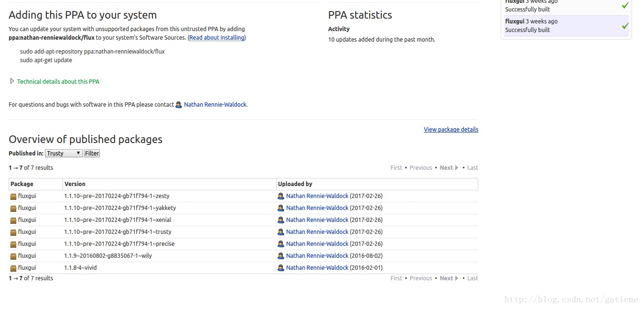
Task: Click Last in the top pagination
Action: pos(472,168)
